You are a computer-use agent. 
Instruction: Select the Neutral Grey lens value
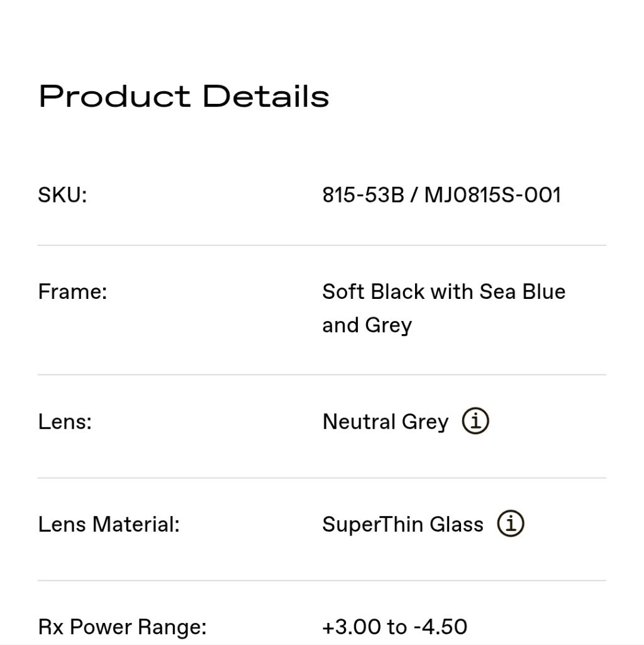[385, 422]
